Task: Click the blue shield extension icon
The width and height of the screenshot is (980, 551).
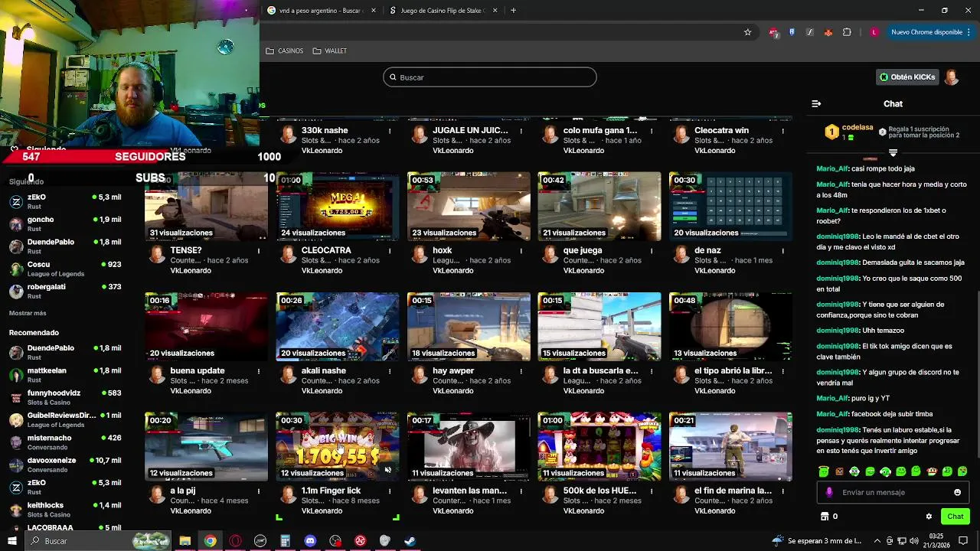Action: (792, 32)
